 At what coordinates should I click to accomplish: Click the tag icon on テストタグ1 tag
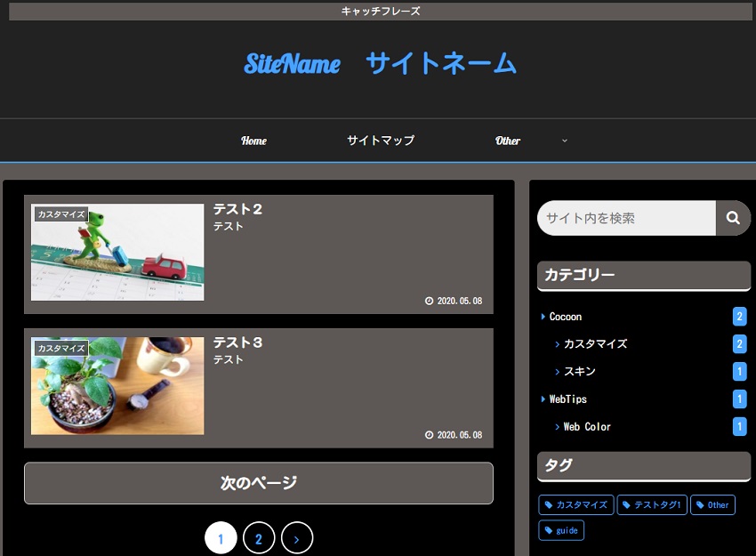tap(626, 505)
